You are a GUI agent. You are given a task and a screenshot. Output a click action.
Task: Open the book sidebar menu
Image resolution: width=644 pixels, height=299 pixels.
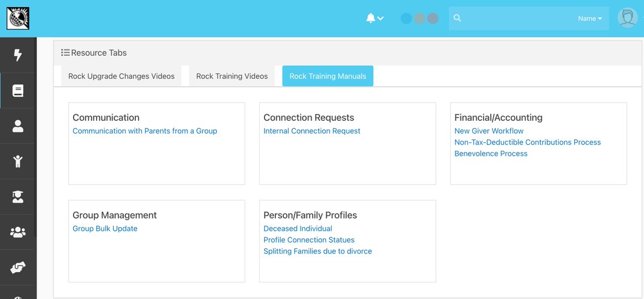(18, 91)
